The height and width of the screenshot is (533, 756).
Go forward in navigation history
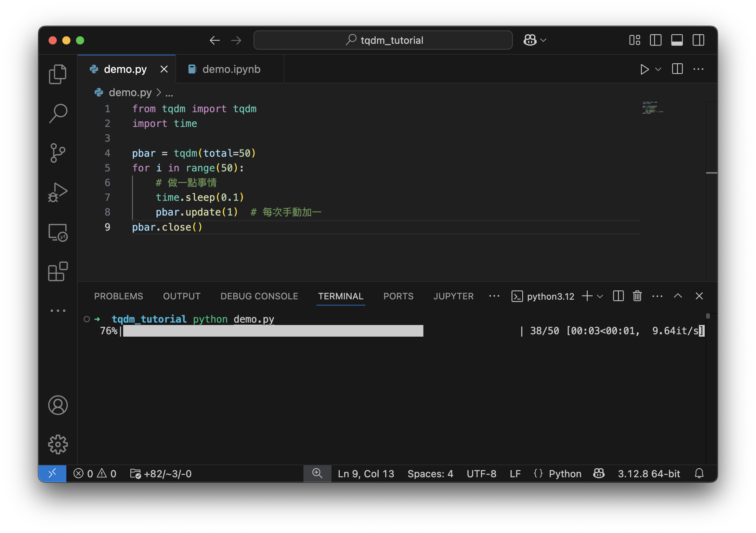pyautogui.click(x=236, y=40)
